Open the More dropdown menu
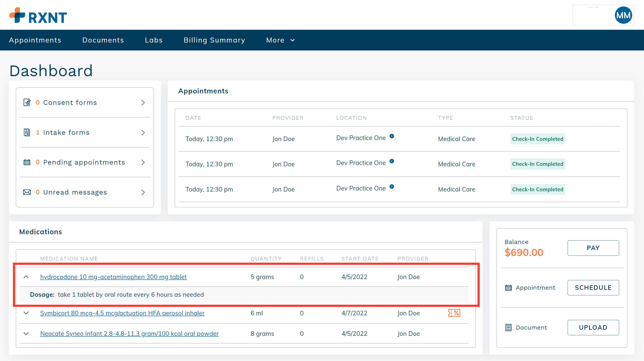644x361 pixels. point(280,40)
